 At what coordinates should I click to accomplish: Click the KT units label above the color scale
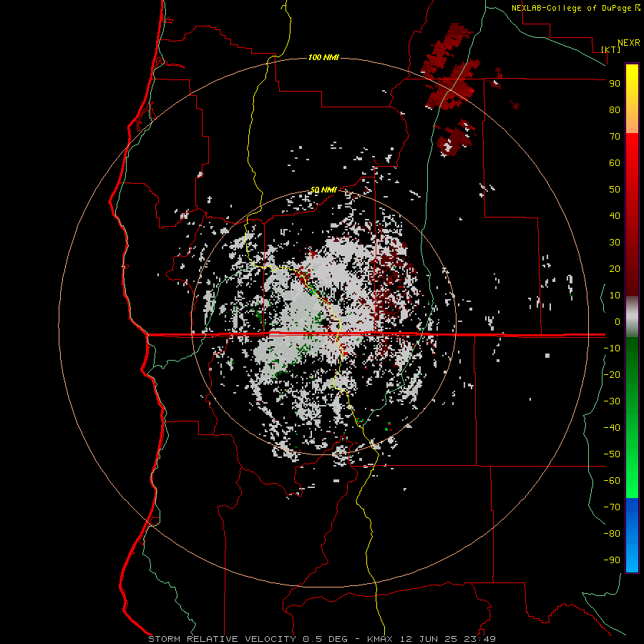pos(611,49)
